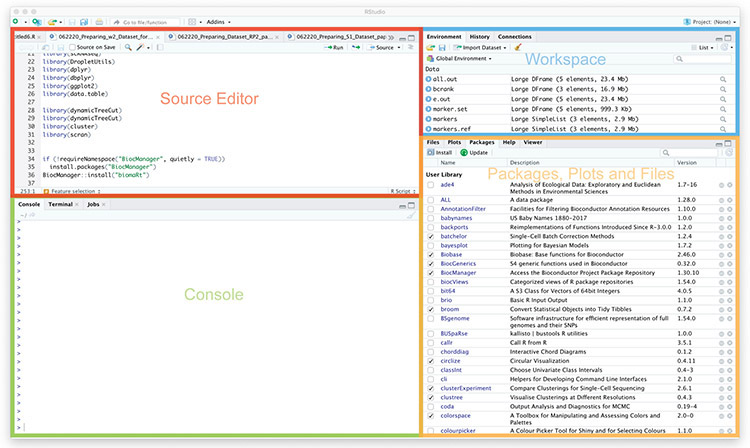Open the clusterExperiment package link

(465, 389)
